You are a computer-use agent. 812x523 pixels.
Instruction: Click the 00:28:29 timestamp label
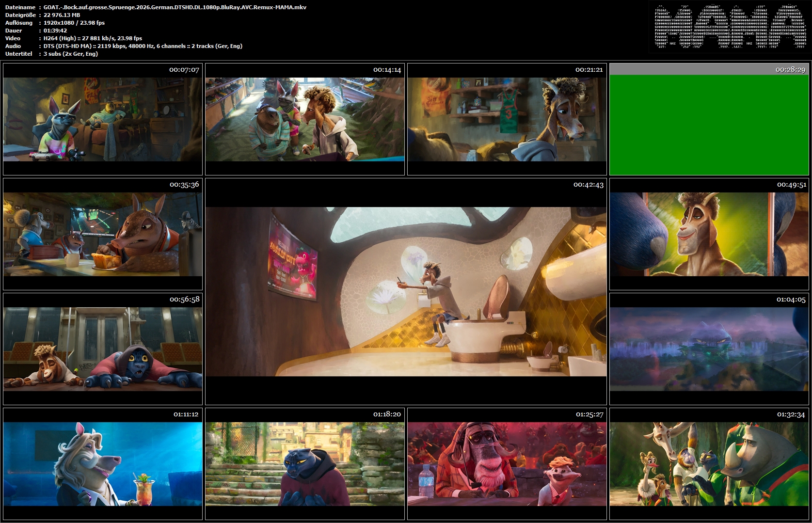pos(791,70)
